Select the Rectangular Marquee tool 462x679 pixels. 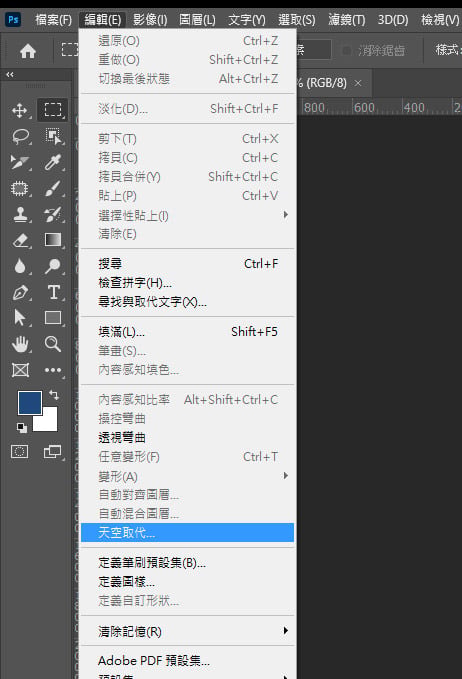click(x=53, y=110)
